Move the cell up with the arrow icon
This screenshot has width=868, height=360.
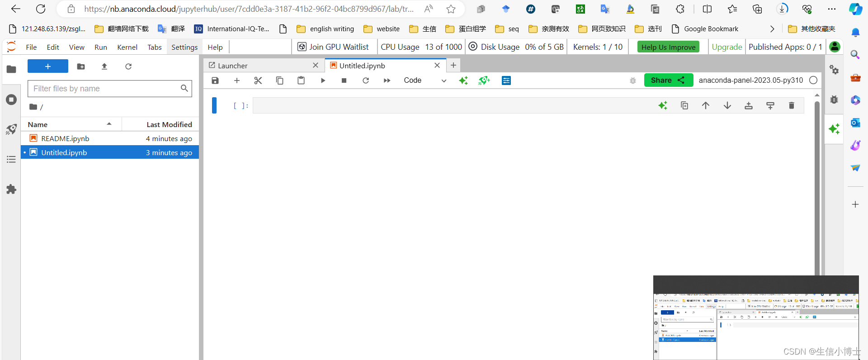[x=706, y=105]
